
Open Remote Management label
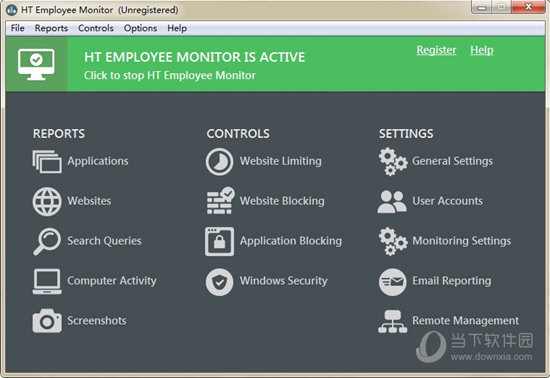(465, 320)
